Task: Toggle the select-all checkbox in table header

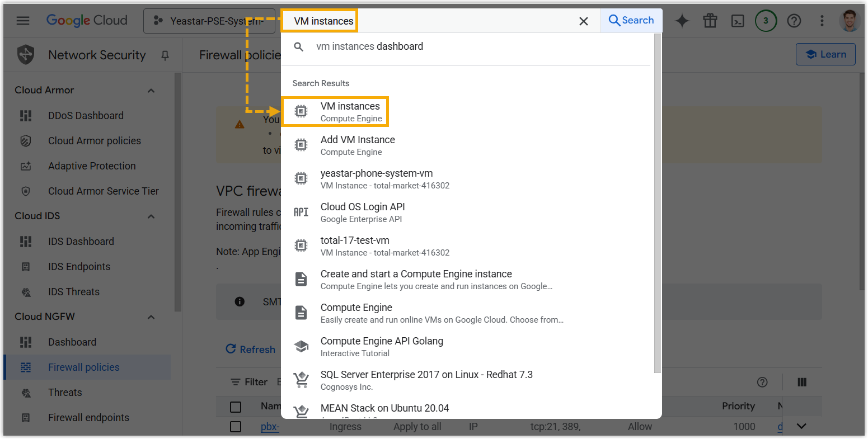Action: (236, 407)
